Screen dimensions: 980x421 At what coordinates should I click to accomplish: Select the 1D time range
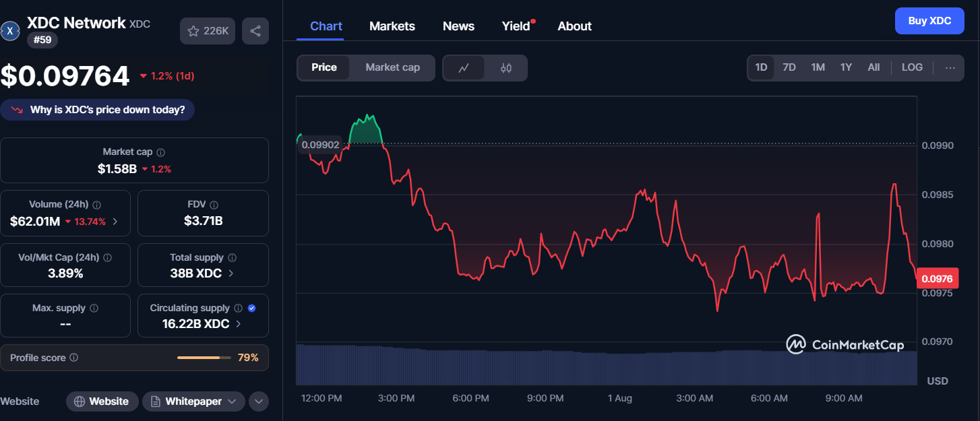click(761, 67)
